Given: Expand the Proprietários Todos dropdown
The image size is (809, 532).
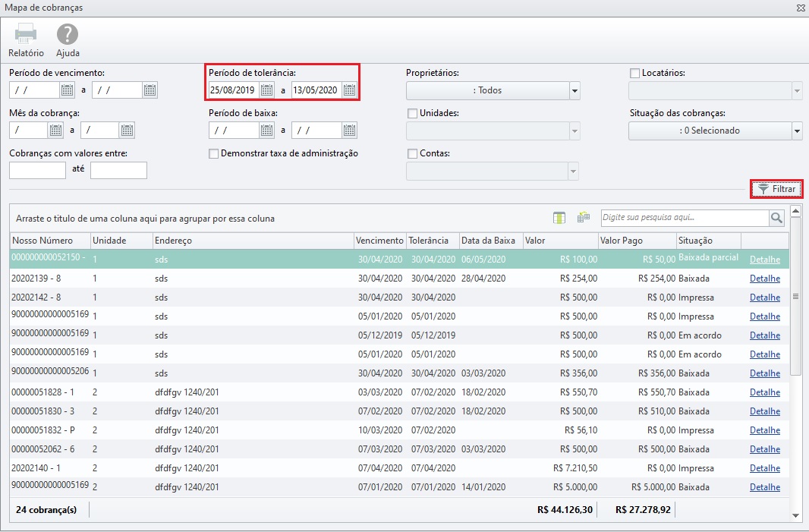Looking at the screenshot, I should pos(574,91).
